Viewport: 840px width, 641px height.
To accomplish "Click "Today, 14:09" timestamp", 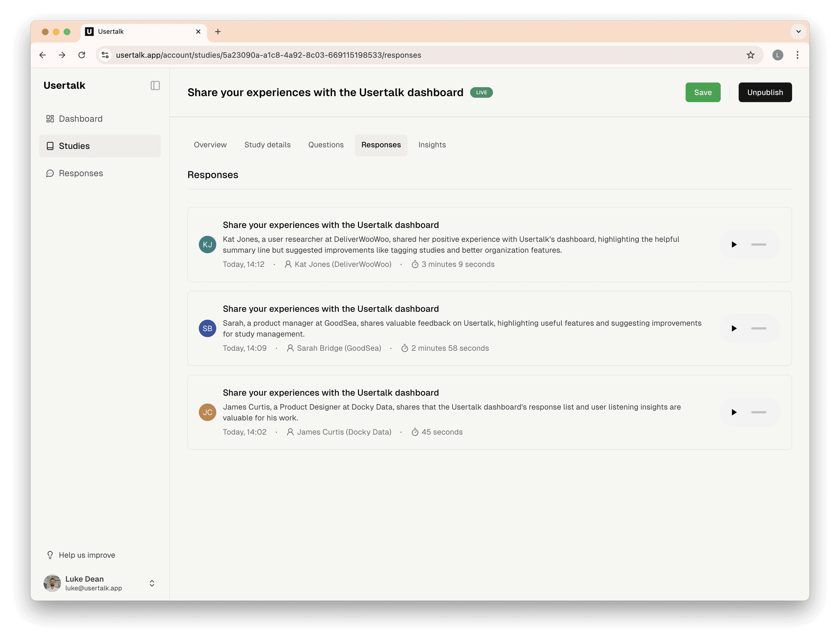I will pyautogui.click(x=245, y=348).
